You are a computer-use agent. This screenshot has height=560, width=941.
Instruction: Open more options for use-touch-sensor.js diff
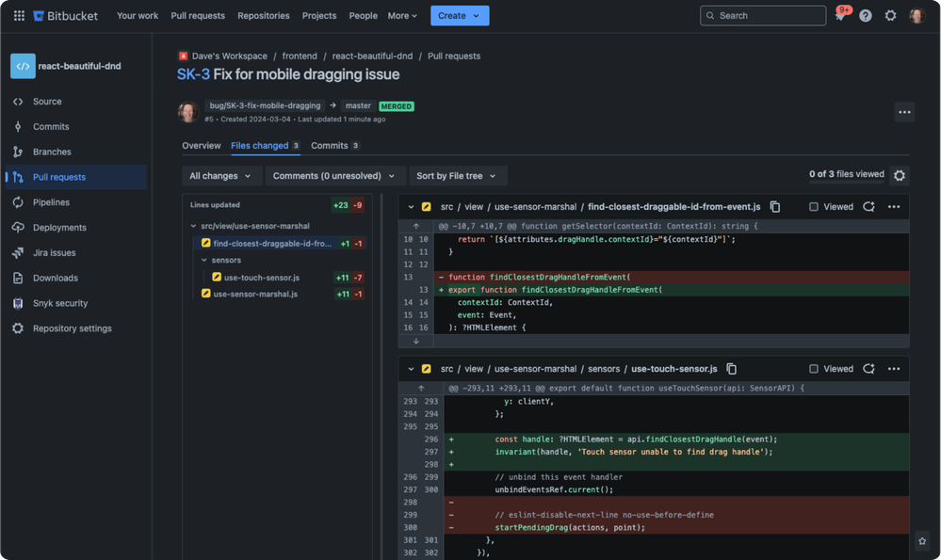pyautogui.click(x=894, y=368)
